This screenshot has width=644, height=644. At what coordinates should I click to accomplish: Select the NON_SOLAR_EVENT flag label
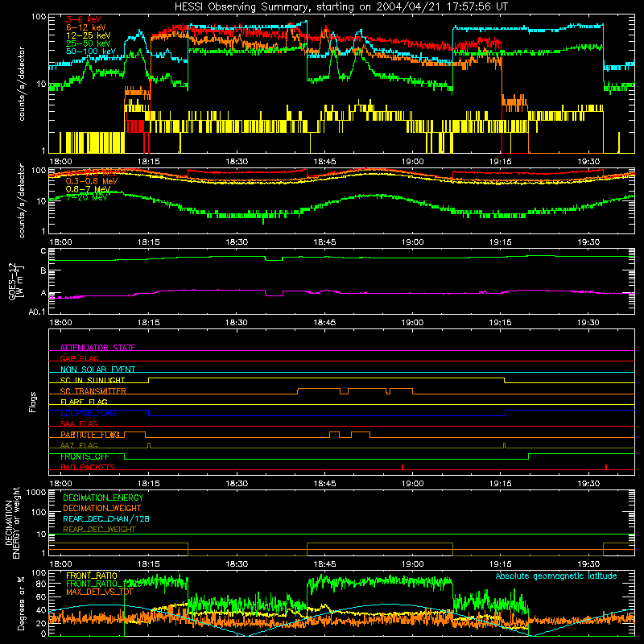[97, 369]
